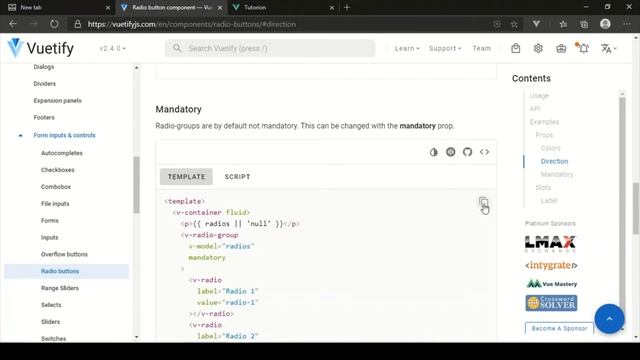Open Autocompletes in the sidebar
Image resolution: width=640 pixels, height=360 pixels.
(62, 153)
